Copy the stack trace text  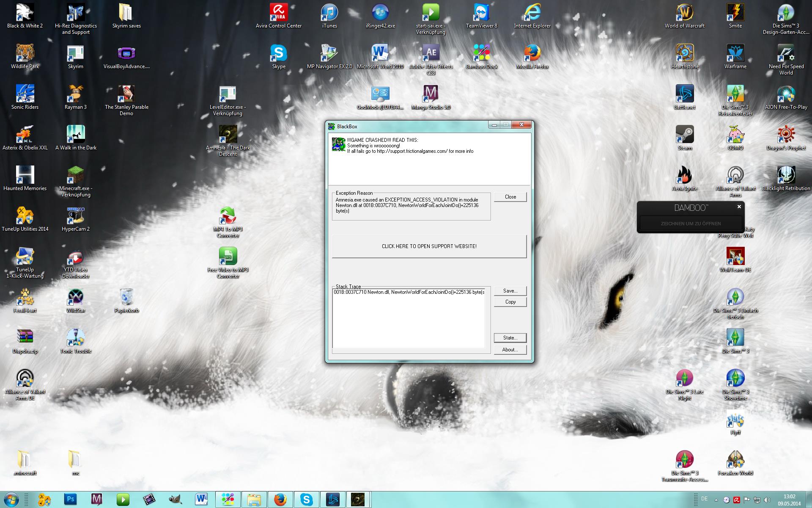[x=510, y=302]
